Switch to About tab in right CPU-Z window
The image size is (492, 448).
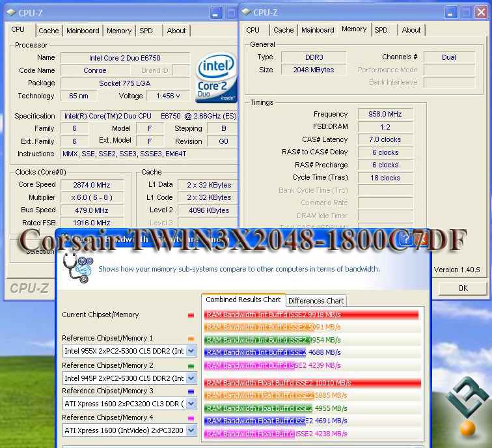[x=411, y=30]
